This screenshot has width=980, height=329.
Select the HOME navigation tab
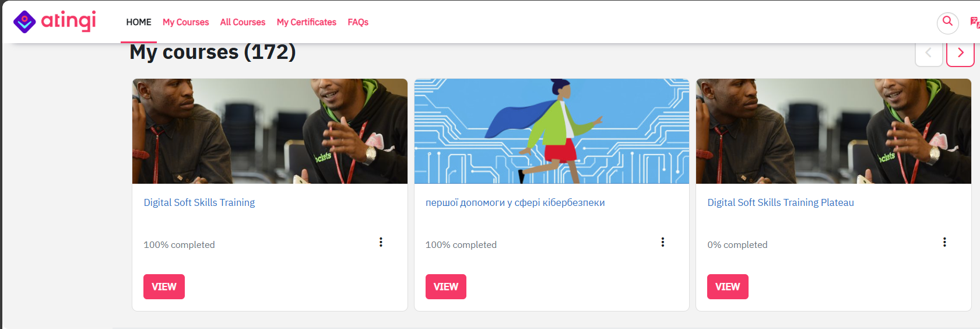point(139,22)
